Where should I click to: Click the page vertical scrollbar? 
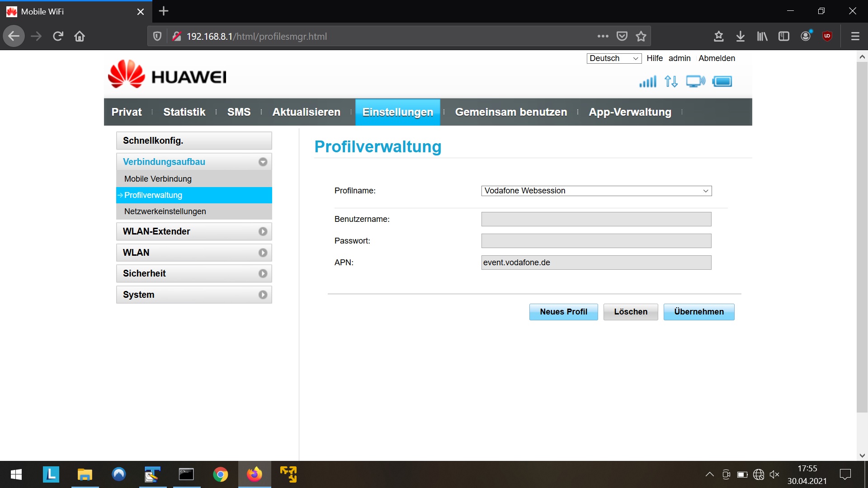862,237
